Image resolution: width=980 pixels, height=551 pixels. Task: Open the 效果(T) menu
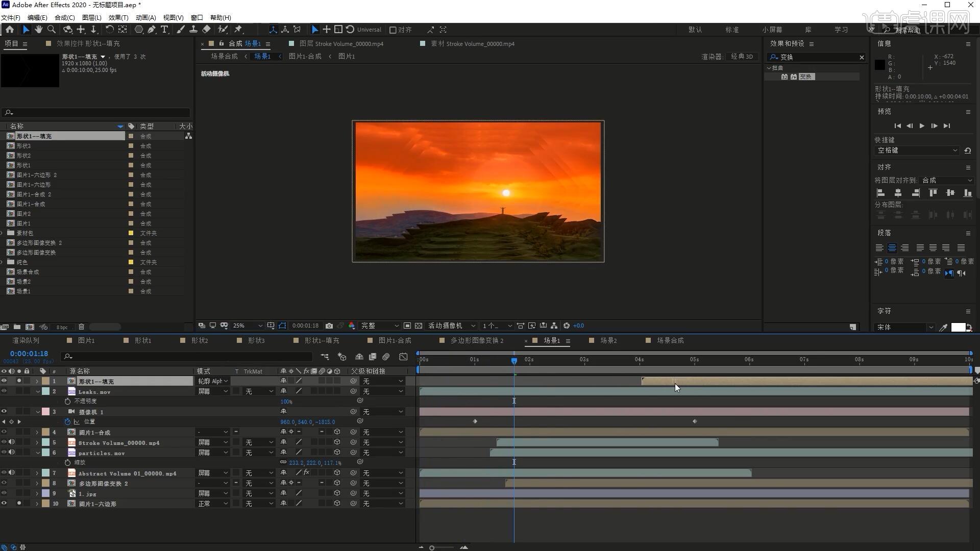(118, 17)
